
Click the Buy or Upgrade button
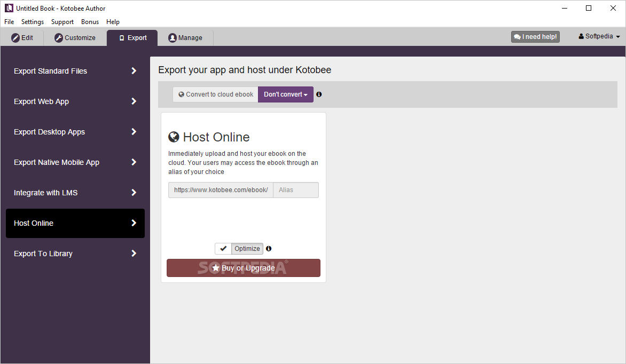pos(244,268)
